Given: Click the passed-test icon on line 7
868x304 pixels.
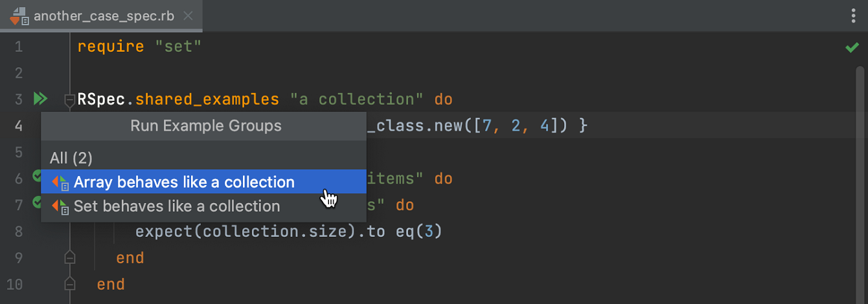Looking at the screenshot, I should tap(37, 202).
